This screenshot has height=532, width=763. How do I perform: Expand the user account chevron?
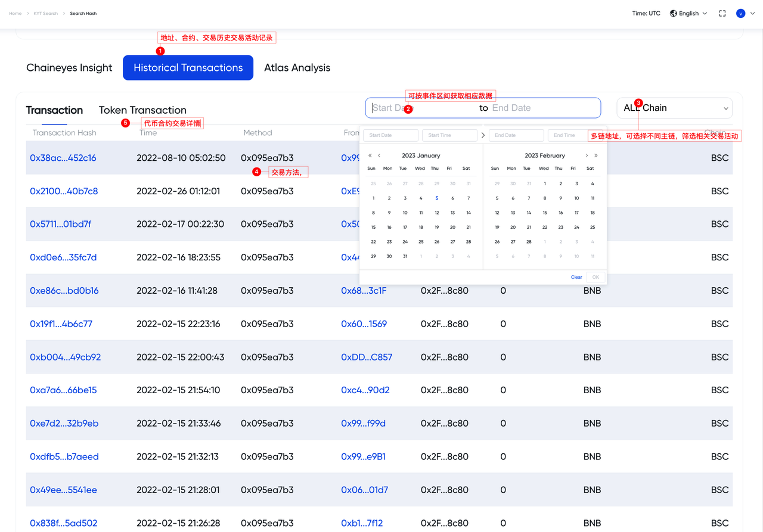(753, 13)
